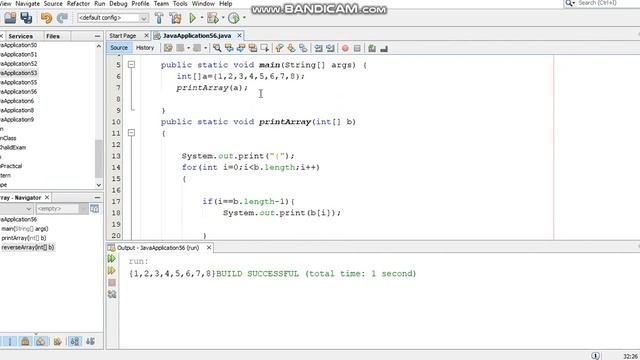Click the Redo toolbar icon
The height and width of the screenshot is (360, 640).
point(62,18)
